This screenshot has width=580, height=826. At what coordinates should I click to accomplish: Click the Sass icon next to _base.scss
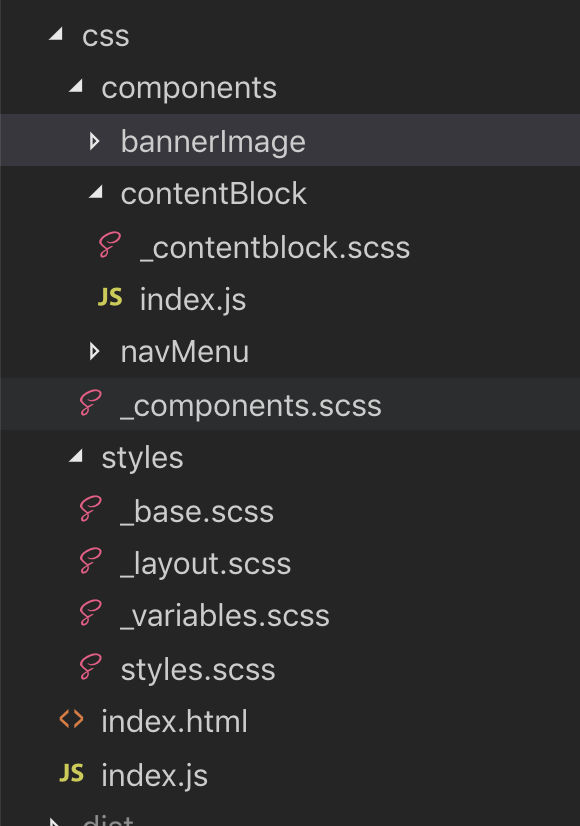tap(90, 509)
